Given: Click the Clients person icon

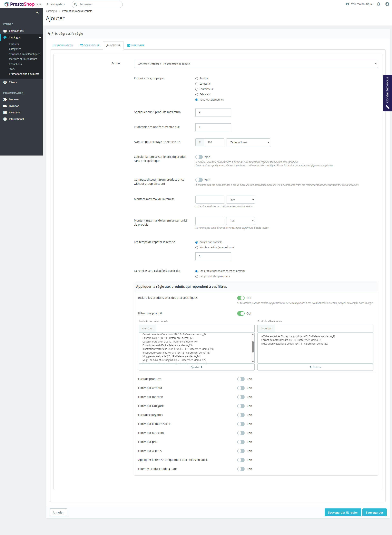Looking at the screenshot, I should pyautogui.click(x=5, y=82).
